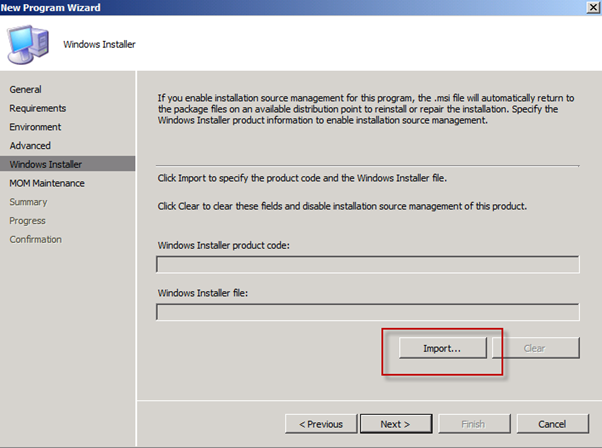Screen dimensions: 602x448
Task: Click the Windows Installer product code field
Action: [x=368, y=265]
